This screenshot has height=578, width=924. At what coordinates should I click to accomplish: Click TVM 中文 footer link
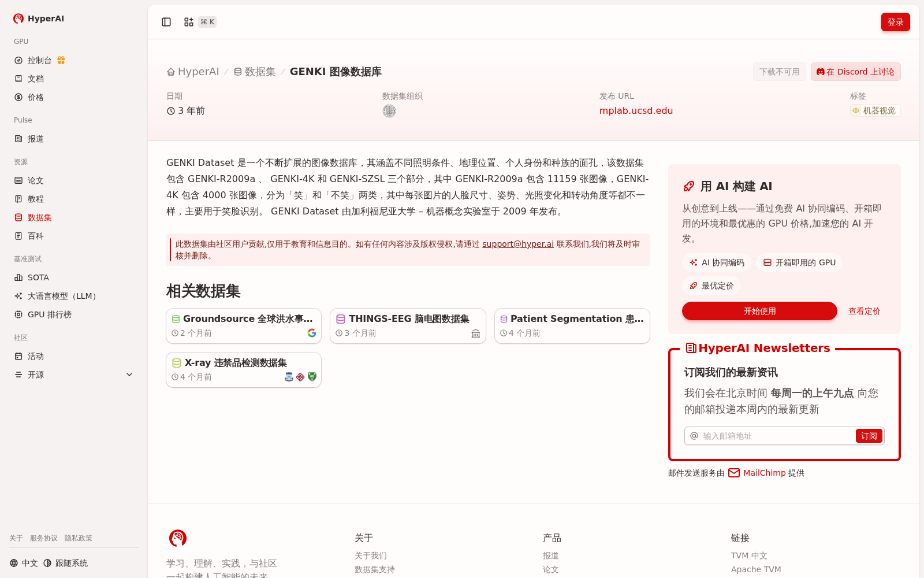[x=749, y=555]
